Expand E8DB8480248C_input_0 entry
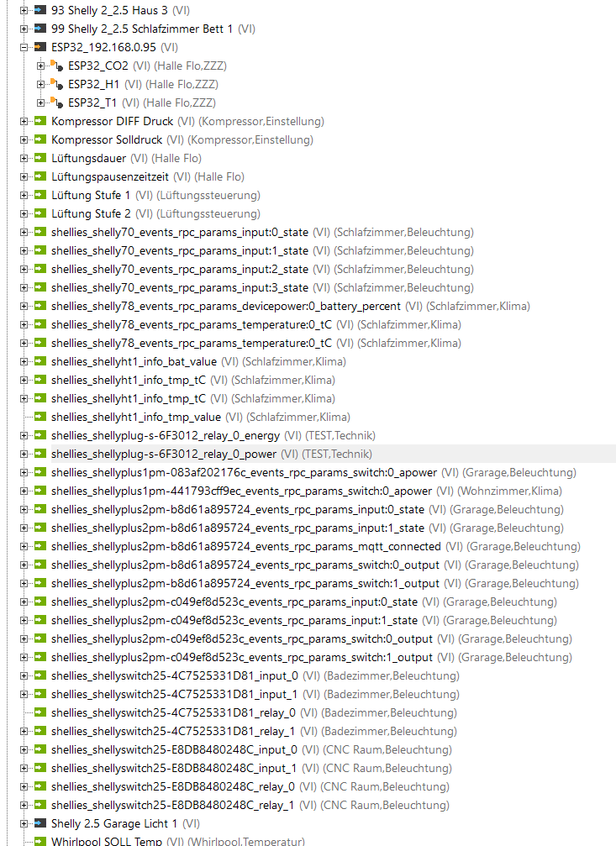This screenshot has width=616, height=846. point(24,749)
